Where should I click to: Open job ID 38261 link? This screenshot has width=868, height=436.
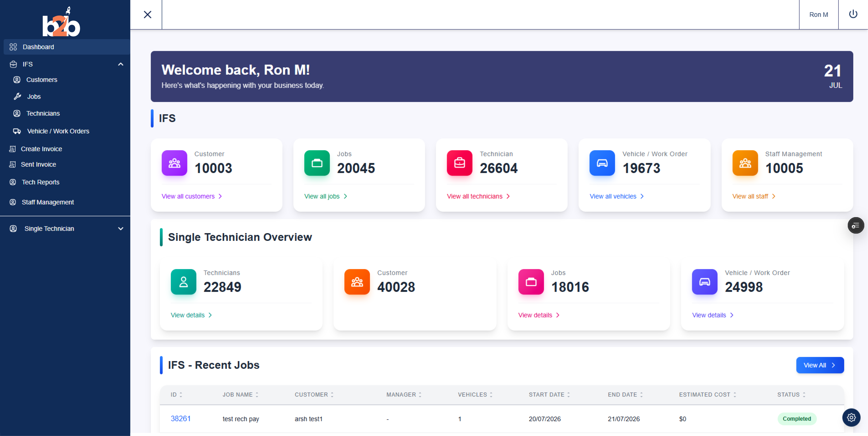tap(181, 419)
